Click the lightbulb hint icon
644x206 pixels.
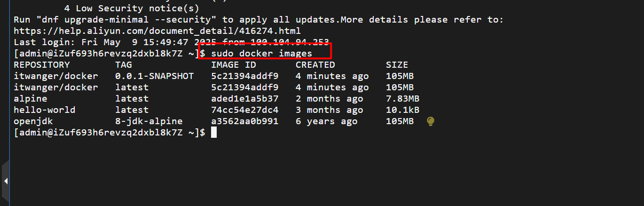[x=430, y=121]
